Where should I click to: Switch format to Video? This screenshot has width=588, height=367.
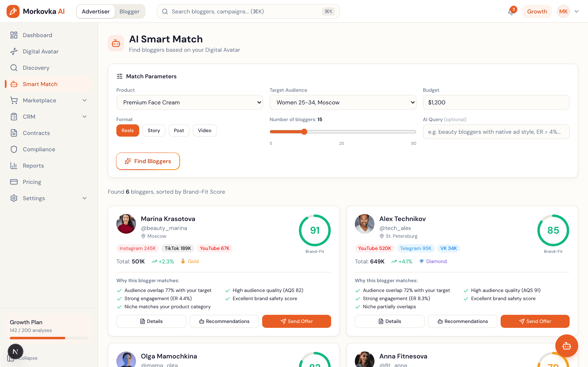(204, 130)
